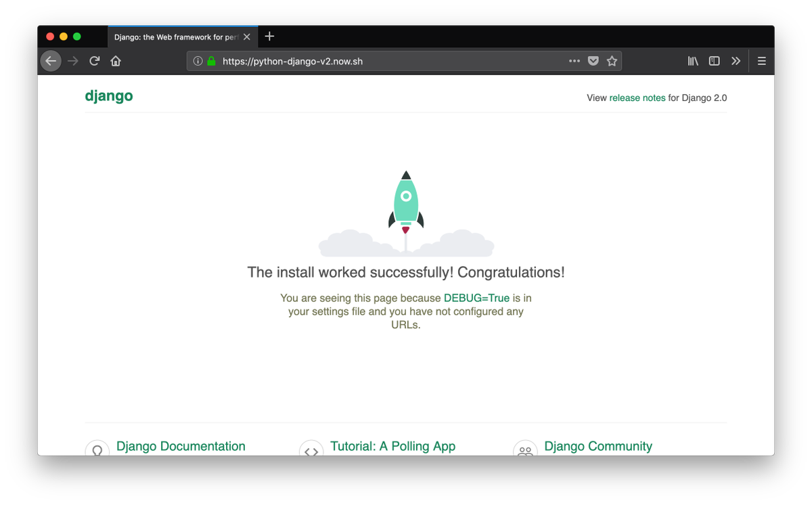Screen dimensions: 812x505
Task: Minimize window with the yellow button
Action: pos(64,37)
